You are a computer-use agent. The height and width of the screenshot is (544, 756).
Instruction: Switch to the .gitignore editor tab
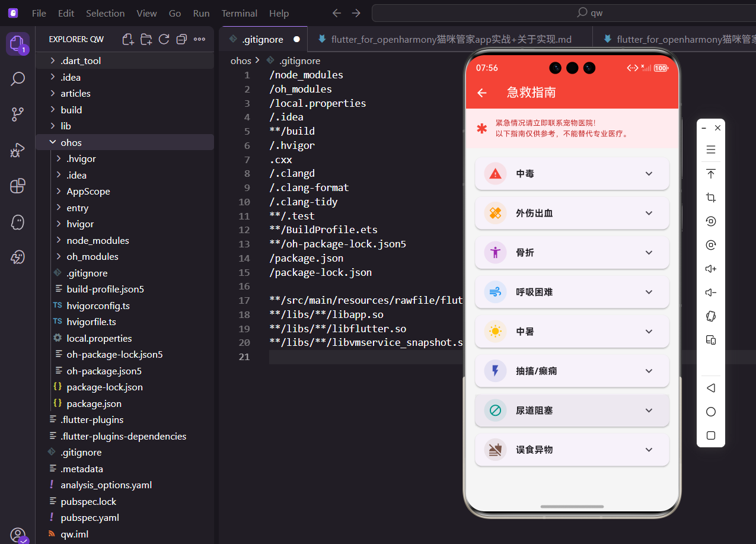[x=264, y=39]
